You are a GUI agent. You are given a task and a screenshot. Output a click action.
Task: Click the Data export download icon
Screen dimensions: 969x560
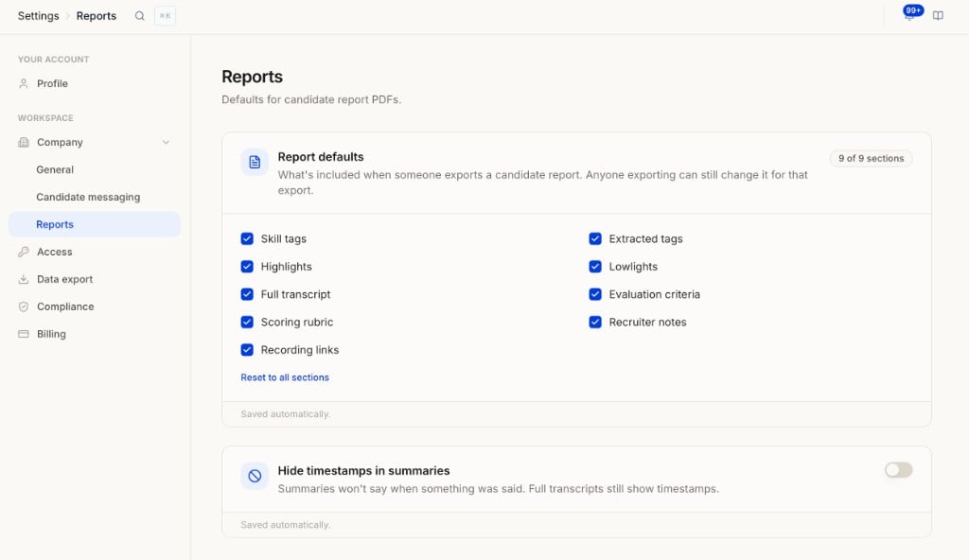(24, 279)
